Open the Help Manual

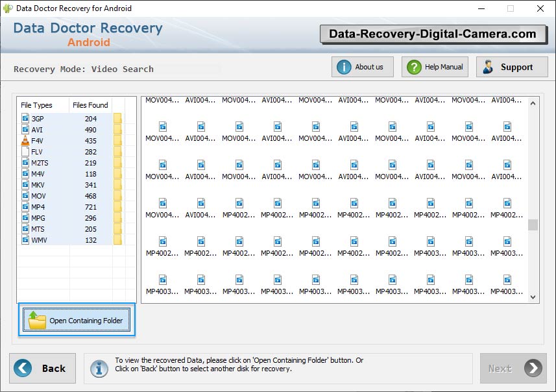point(435,67)
